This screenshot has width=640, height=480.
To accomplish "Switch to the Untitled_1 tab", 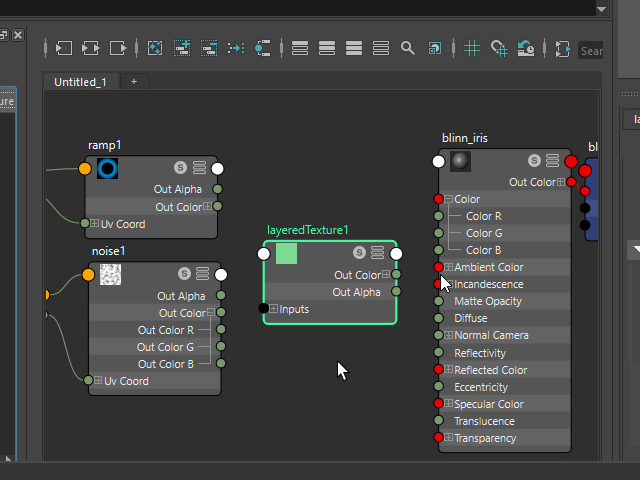I will click(x=80, y=82).
